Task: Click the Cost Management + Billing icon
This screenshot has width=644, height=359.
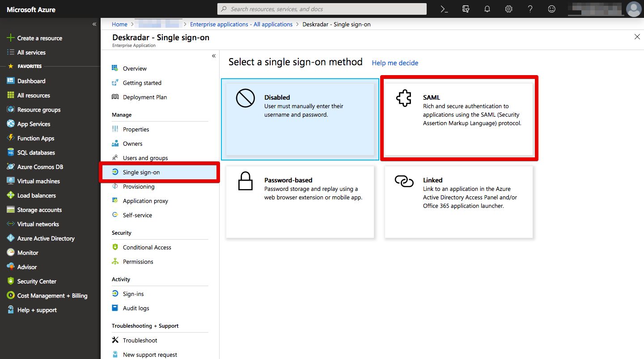Action: pos(10,296)
